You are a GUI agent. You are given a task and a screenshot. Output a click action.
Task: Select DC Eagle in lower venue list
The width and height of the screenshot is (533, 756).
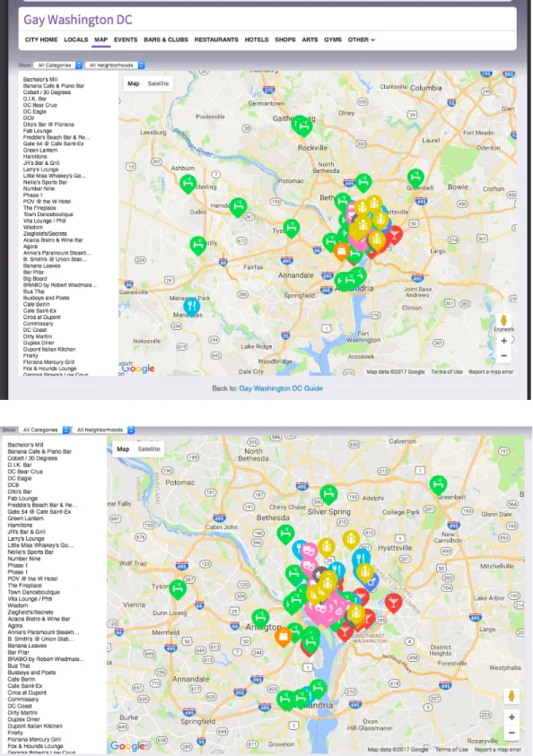[20, 478]
